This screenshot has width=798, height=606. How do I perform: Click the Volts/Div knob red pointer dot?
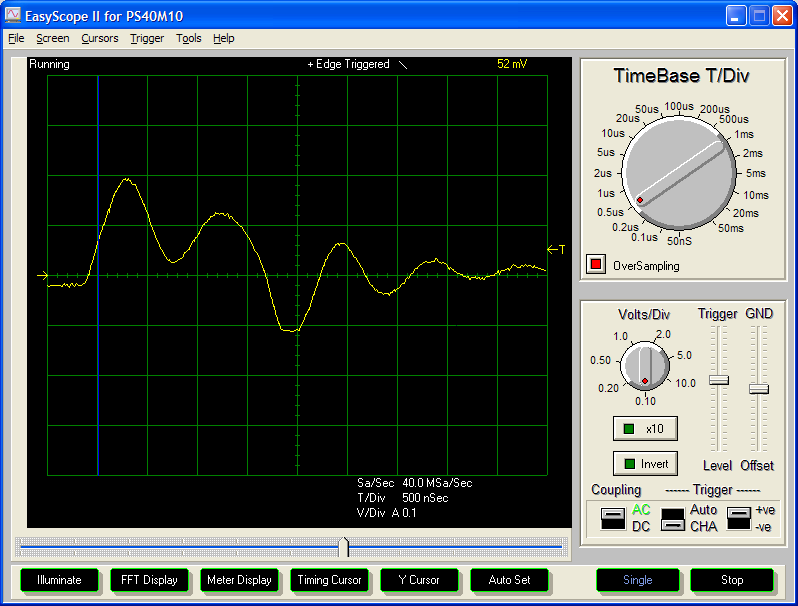(645, 381)
